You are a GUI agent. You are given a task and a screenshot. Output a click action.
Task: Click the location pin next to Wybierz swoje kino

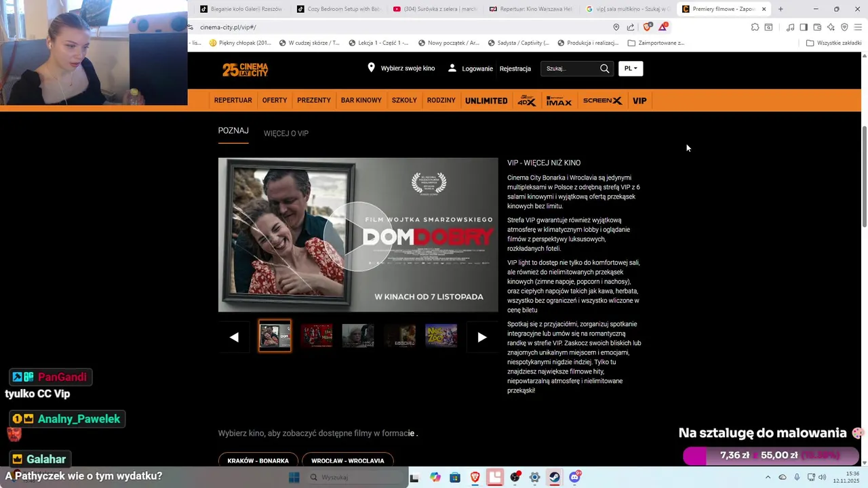tap(371, 68)
